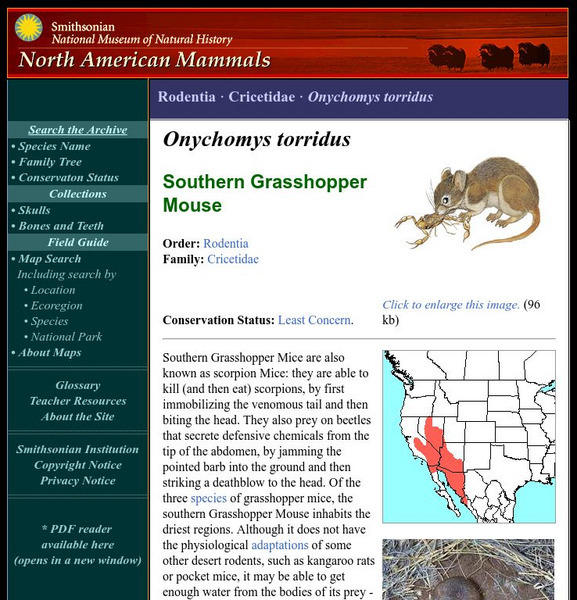
Task: Visit the Smithsonian Institution link
Action: [77, 449]
